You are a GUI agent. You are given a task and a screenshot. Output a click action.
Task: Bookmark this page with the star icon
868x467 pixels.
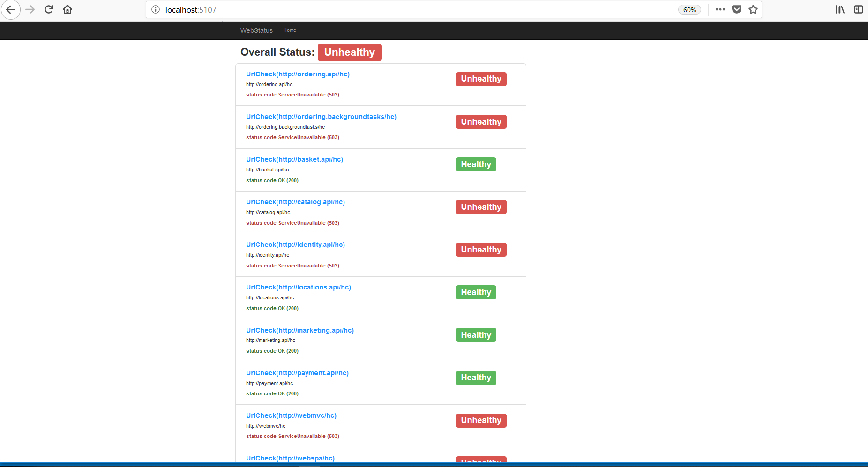[753, 9]
